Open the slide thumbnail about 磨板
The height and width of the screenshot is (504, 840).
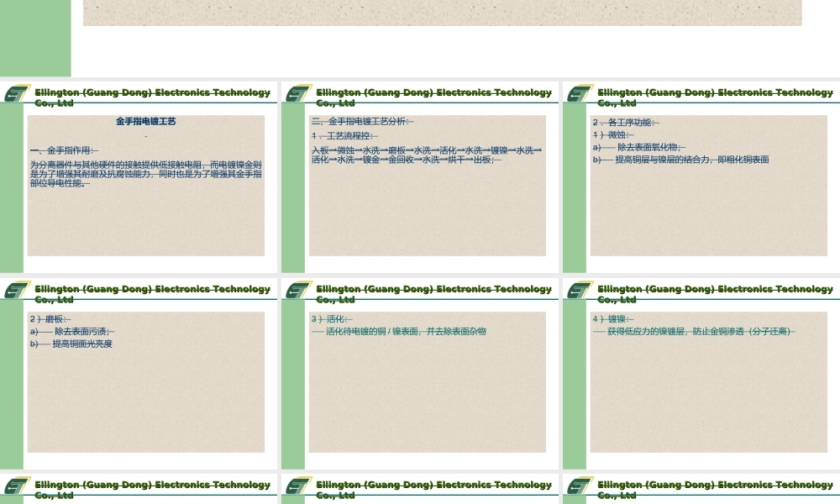click(139, 374)
